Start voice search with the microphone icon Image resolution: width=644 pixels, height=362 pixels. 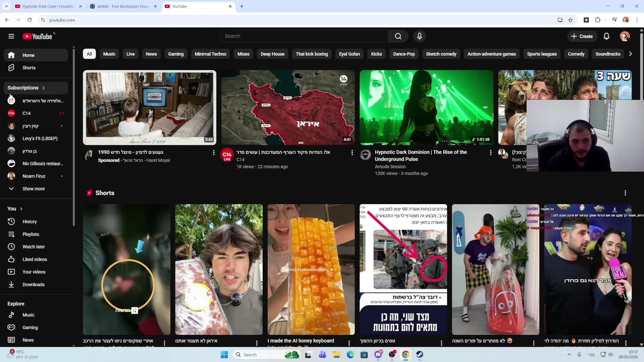[x=419, y=36]
